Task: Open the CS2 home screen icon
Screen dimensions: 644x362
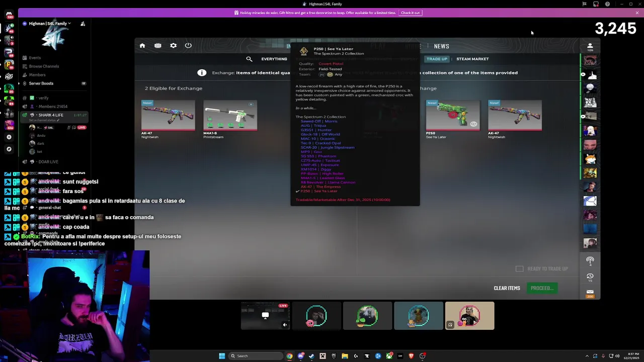Action: click(142, 46)
